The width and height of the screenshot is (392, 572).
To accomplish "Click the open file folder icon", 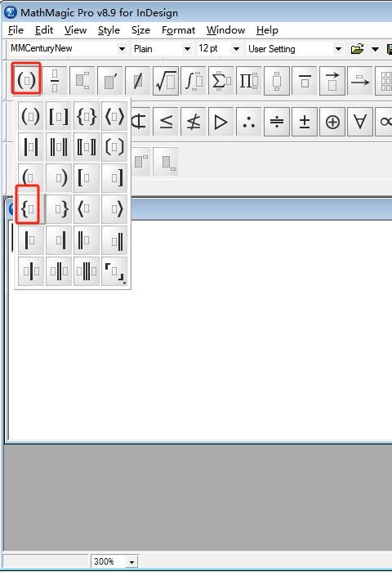I will 358,49.
